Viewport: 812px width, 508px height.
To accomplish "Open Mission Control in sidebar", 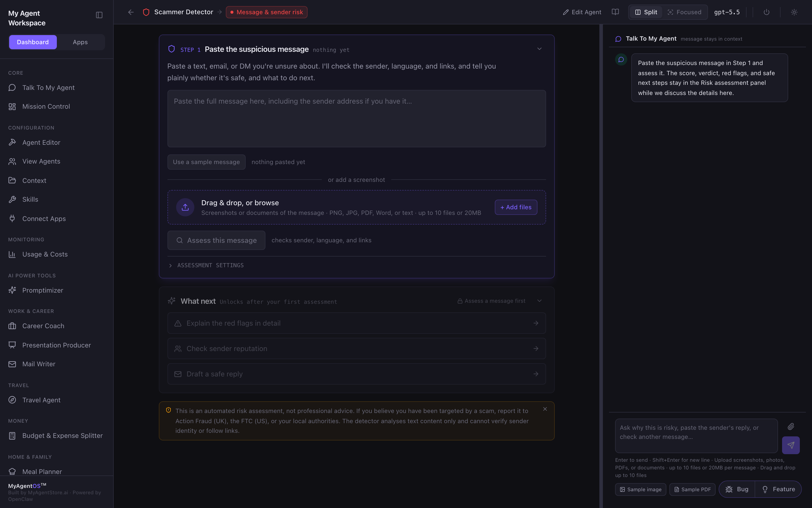I will point(56,106).
